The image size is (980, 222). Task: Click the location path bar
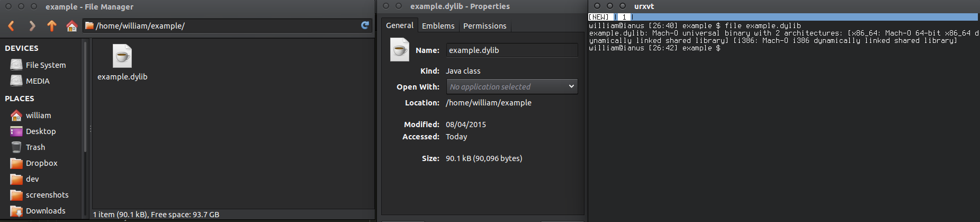[x=222, y=25]
